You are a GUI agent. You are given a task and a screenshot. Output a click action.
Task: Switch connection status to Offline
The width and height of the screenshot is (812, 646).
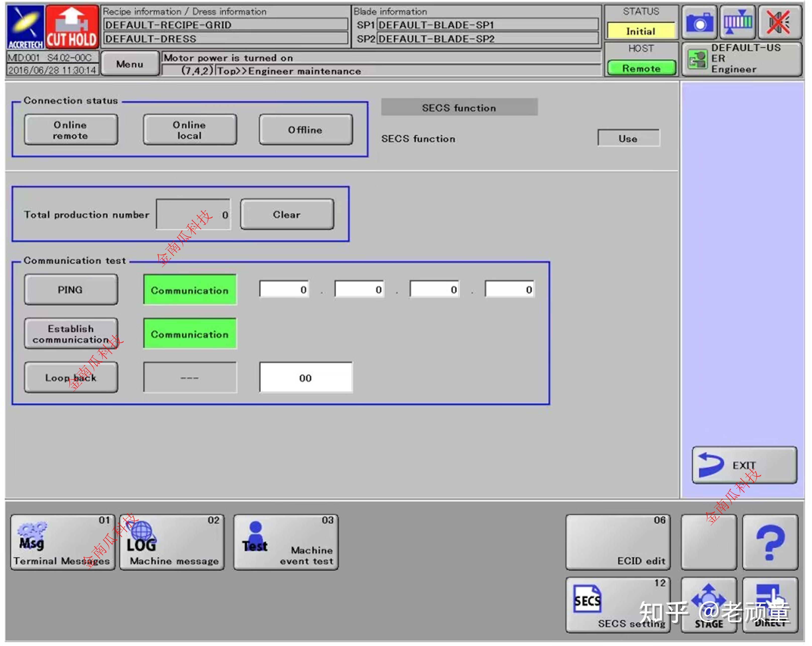point(305,130)
